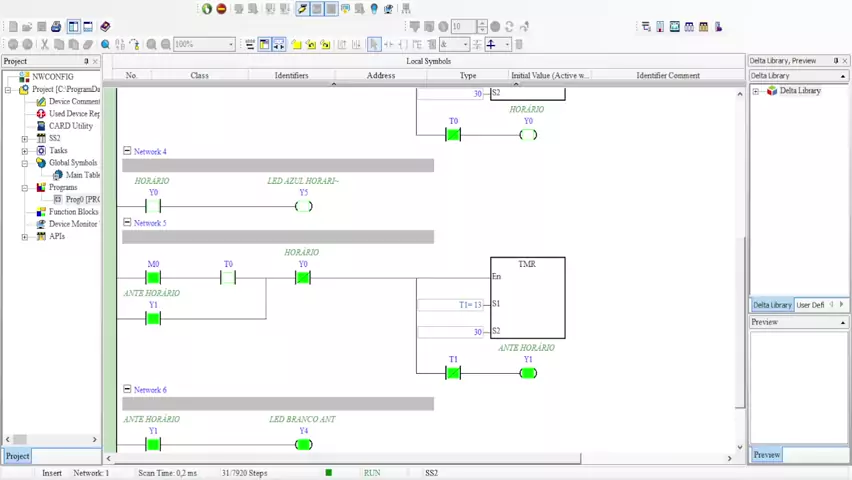This screenshot has height=480, width=852.
Task: Open the 100% zoom dropdown
Action: coord(231,44)
